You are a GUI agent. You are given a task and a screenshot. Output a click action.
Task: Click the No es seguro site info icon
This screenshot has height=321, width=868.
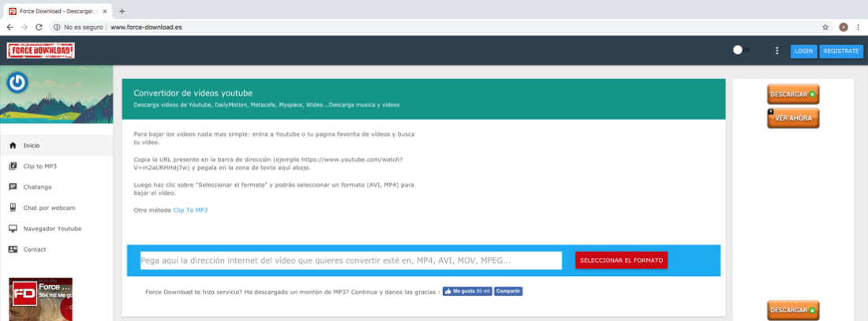(57, 27)
